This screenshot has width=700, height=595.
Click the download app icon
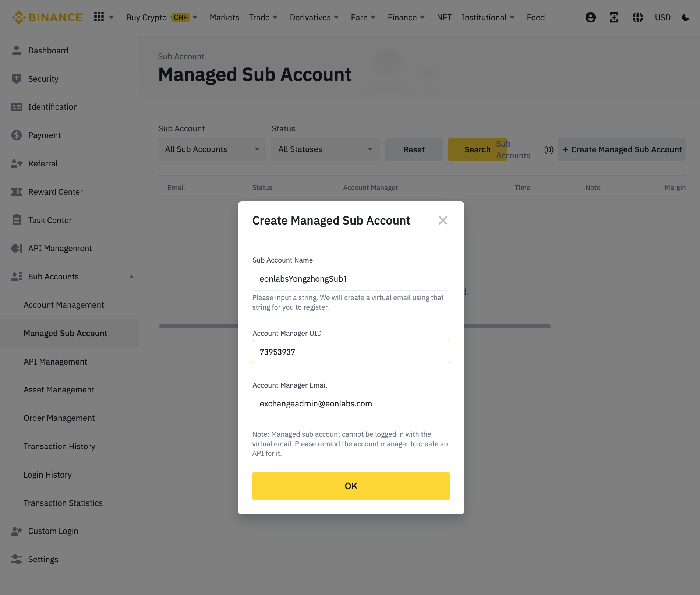tap(614, 17)
